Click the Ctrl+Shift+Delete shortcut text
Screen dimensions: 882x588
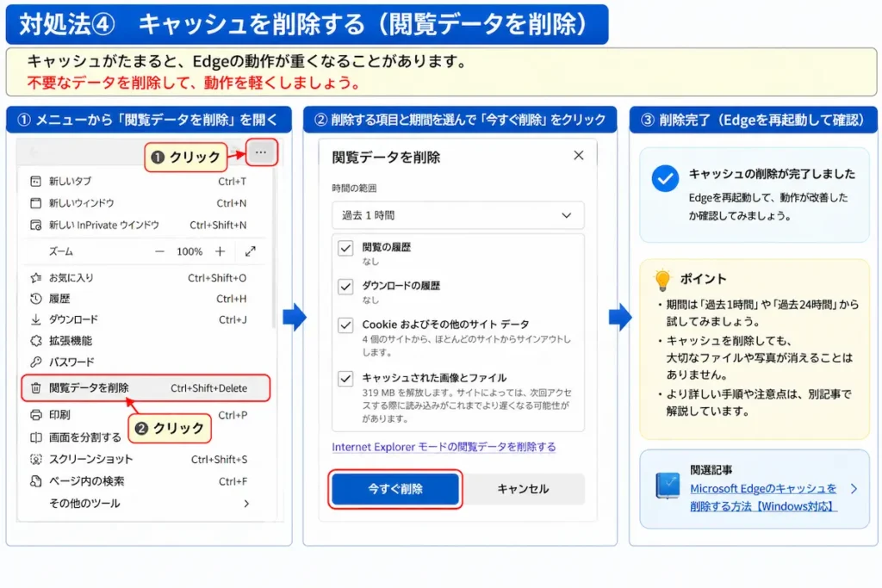pos(208,388)
